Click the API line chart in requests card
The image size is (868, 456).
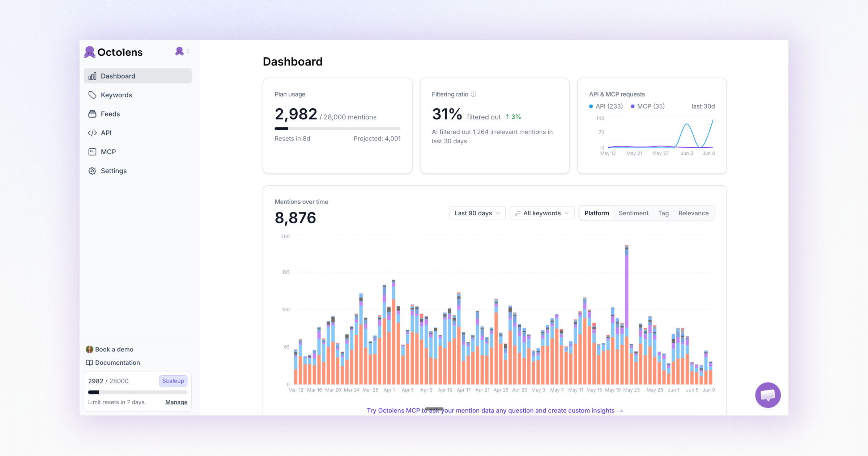(660, 133)
